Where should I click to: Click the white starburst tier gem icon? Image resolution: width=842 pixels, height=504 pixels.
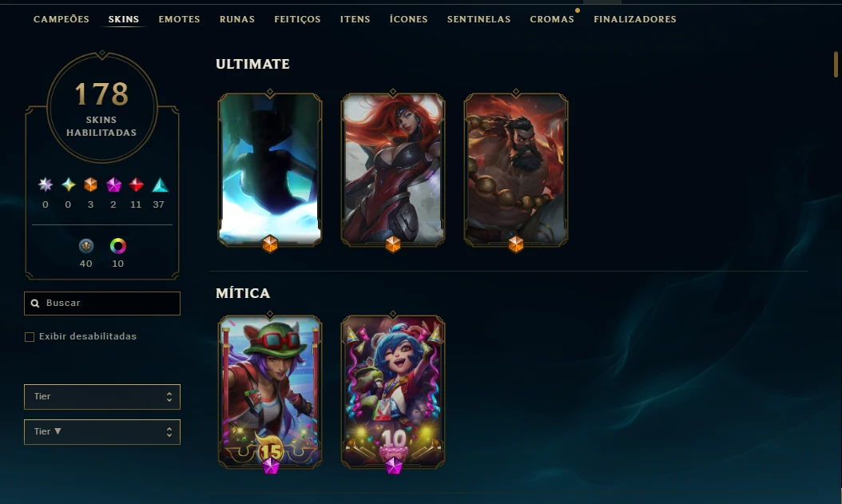(x=46, y=185)
